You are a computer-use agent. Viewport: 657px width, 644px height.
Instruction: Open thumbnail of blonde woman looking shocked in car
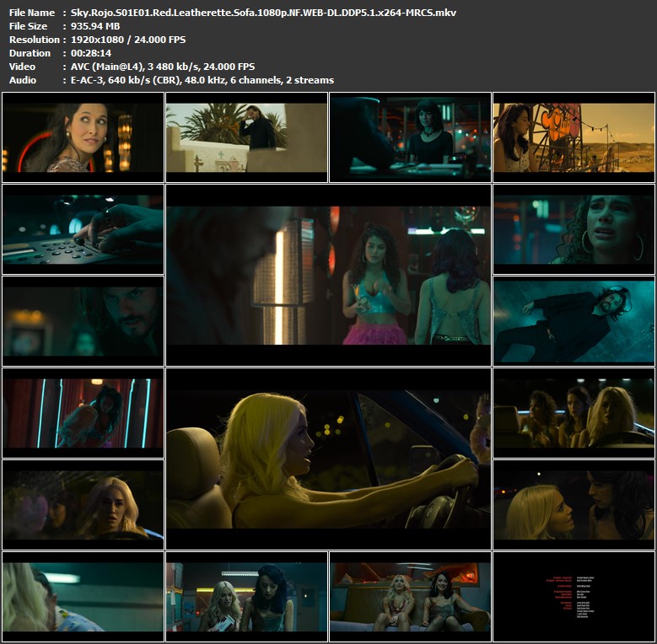point(83,505)
